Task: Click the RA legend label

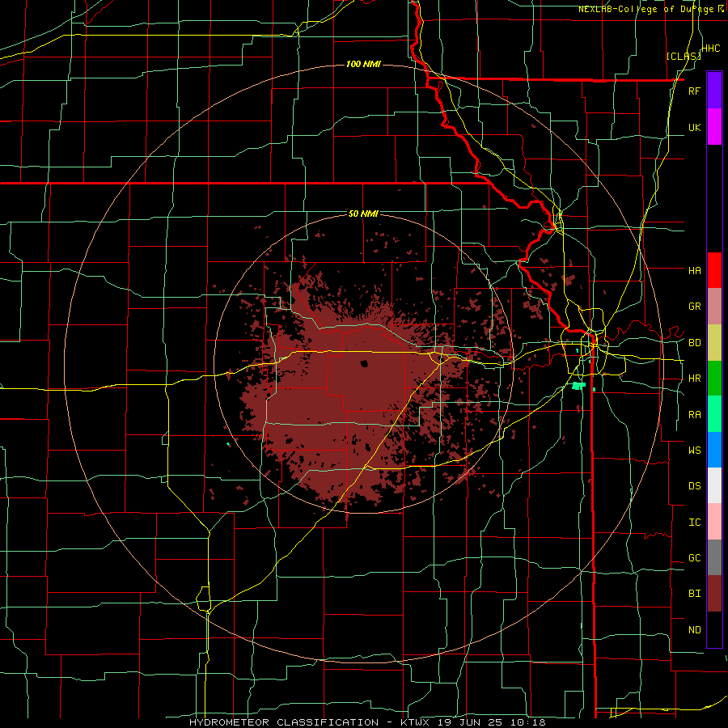Action: 694,415
